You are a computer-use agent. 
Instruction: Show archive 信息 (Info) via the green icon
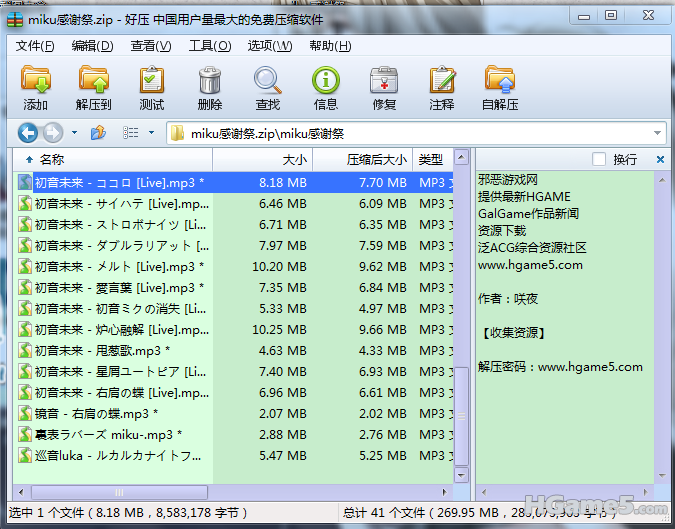pos(326,80)
